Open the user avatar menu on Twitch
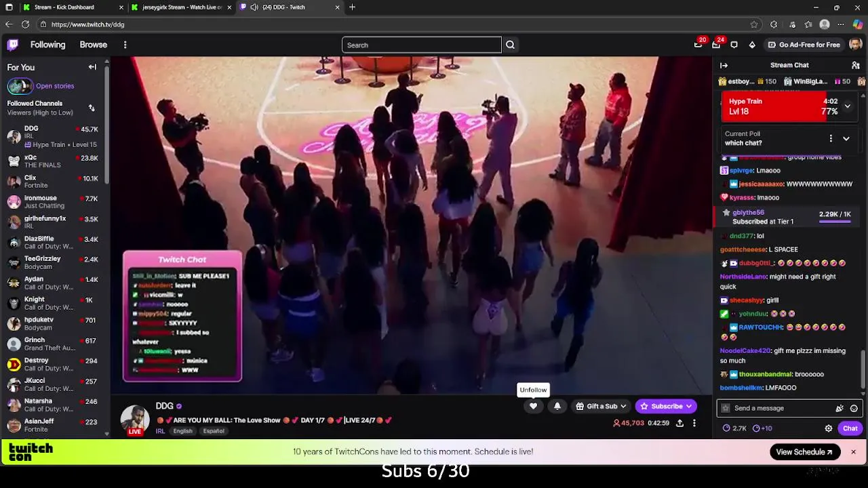Image resolution: width=868 pixels, height=488 pixels. 855,45
